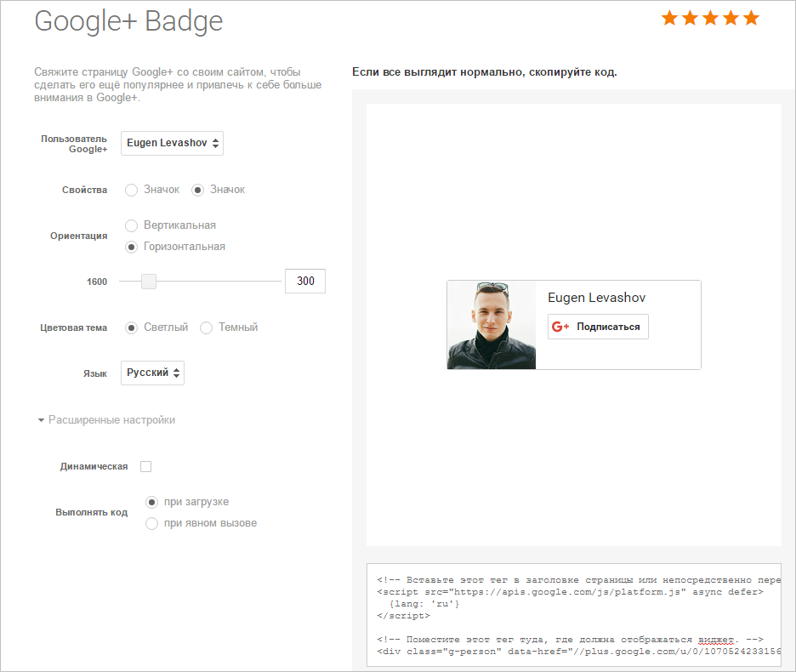This screenshot has height=672, width=796.
Task: Click the fourth rating star
Action: click(x=731, y=18)
